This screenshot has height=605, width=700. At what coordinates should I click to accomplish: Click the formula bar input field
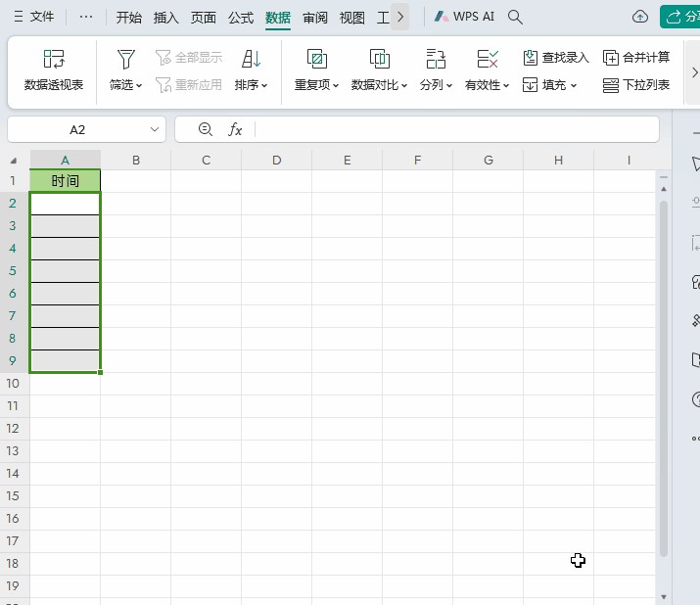click(455, 129)
